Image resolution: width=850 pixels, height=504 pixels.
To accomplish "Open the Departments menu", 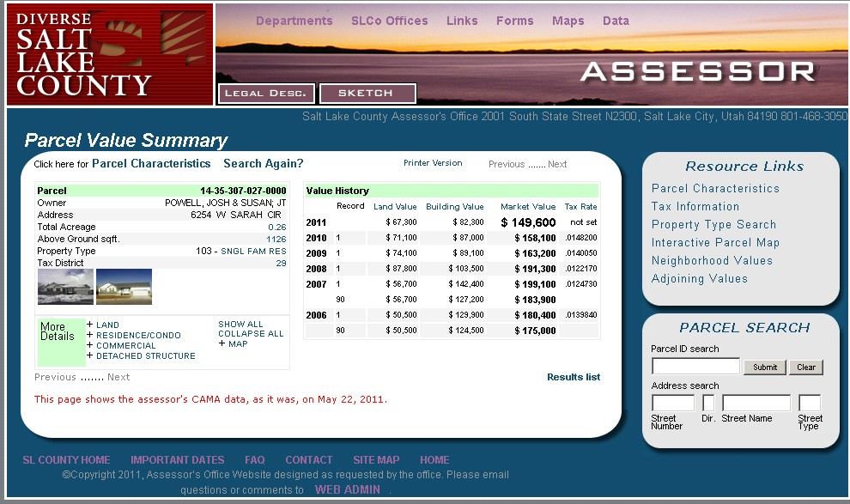I will 294,21.
